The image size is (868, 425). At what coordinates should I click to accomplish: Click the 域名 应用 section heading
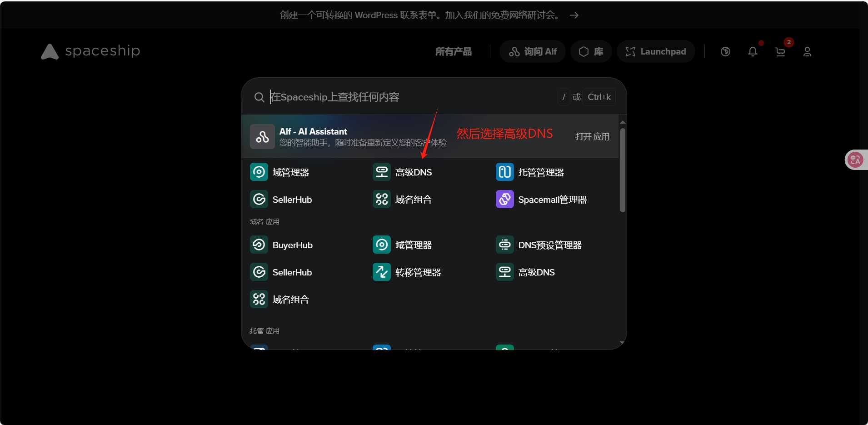pos(264,222)
